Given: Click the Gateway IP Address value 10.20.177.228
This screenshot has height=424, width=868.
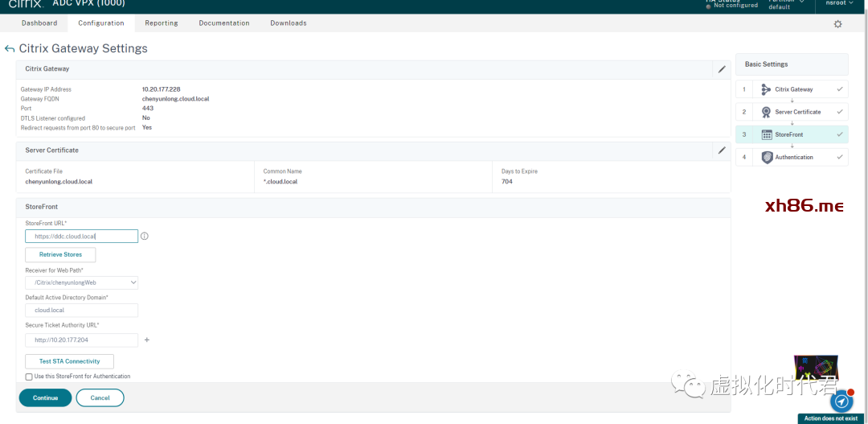Looking at the screenshot, I should [161, 89].
